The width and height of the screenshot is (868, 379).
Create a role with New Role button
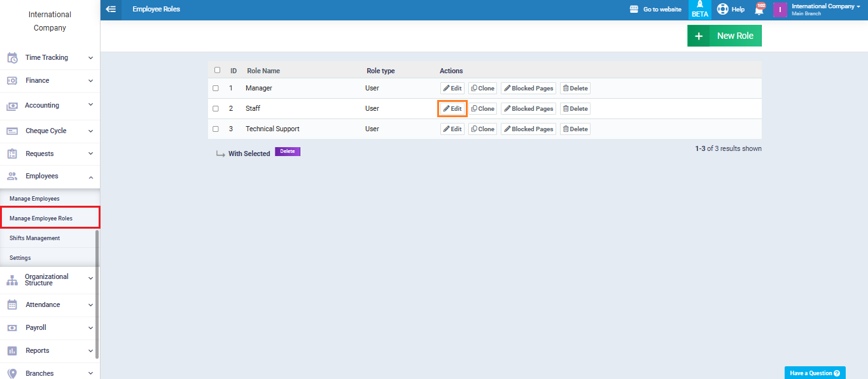tap(724, 36)
